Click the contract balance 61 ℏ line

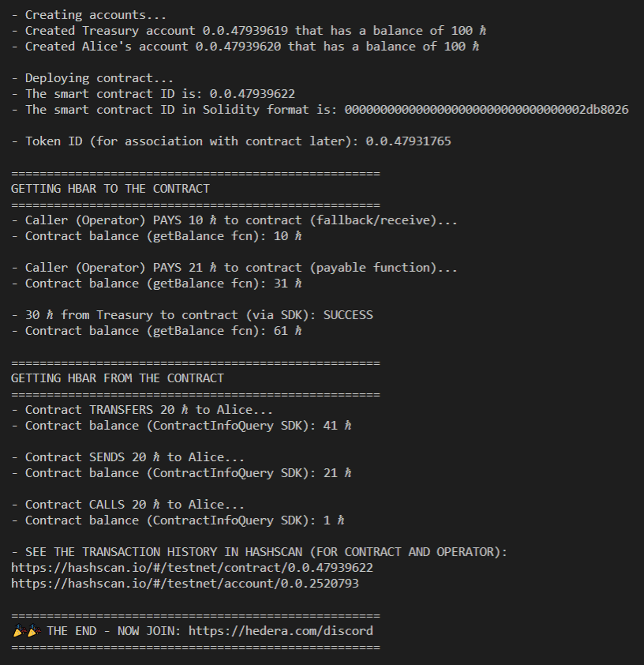tap(156, 331)
